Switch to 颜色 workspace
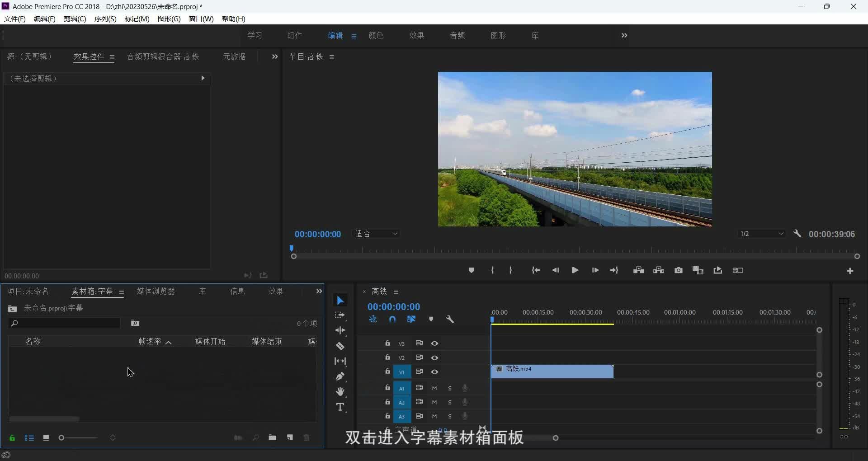Viewport: 868px width, 461px height. 376,35
